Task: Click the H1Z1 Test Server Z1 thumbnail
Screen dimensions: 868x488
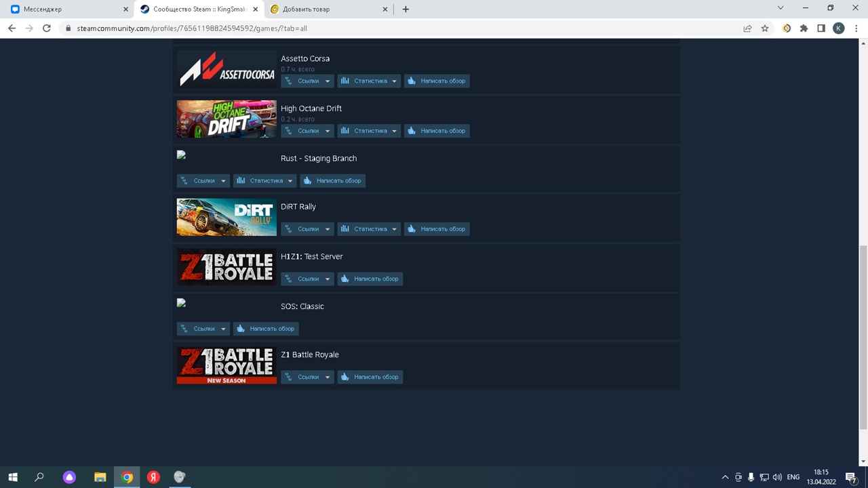Action: pyautogui.click(x=226, y=267)
